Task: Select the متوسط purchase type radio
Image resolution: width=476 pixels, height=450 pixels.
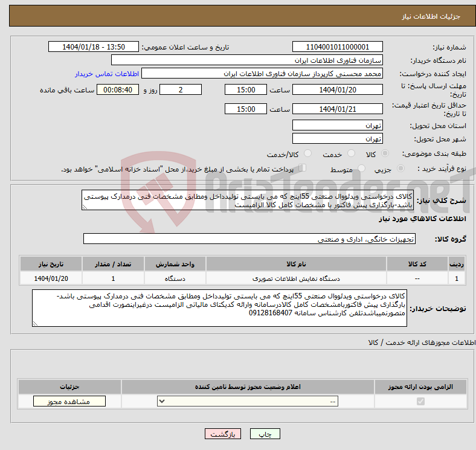Action: 361,168
